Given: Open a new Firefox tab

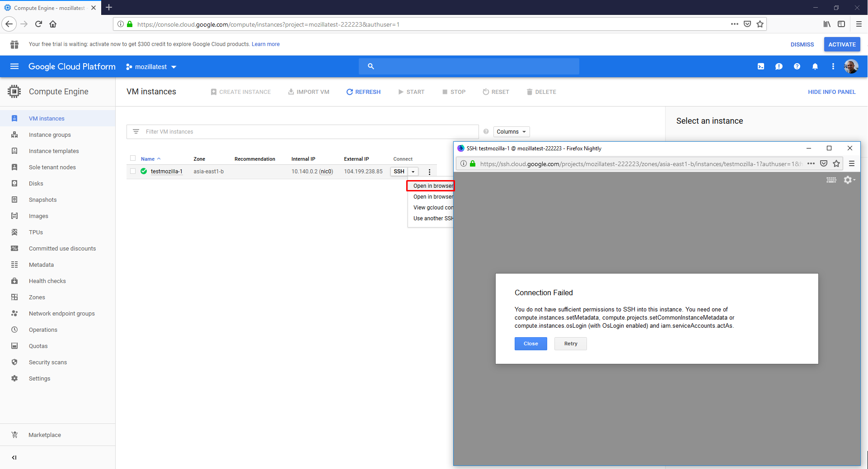Looking at the screenshot, I should tap(109, 8).
